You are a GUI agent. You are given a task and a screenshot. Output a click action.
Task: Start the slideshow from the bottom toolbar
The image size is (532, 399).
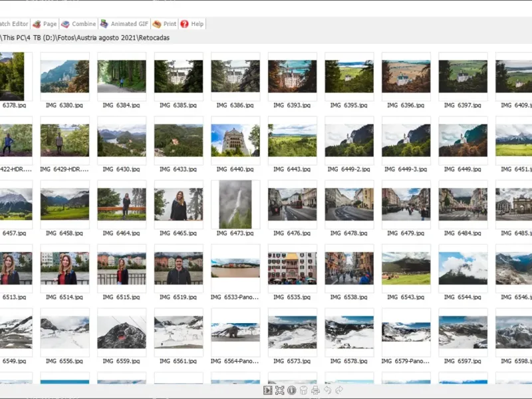point(268,390)
